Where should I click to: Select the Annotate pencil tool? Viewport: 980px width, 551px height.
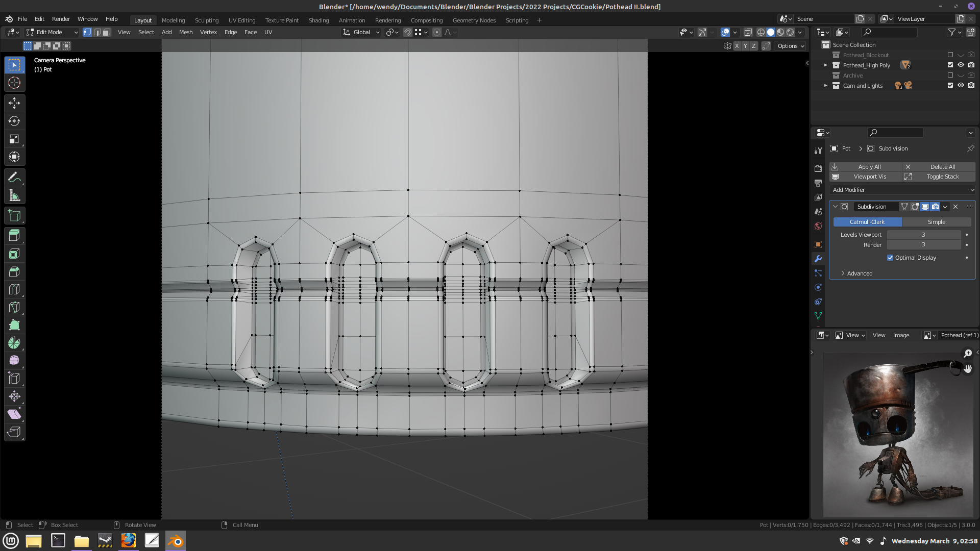click(14, 177)
